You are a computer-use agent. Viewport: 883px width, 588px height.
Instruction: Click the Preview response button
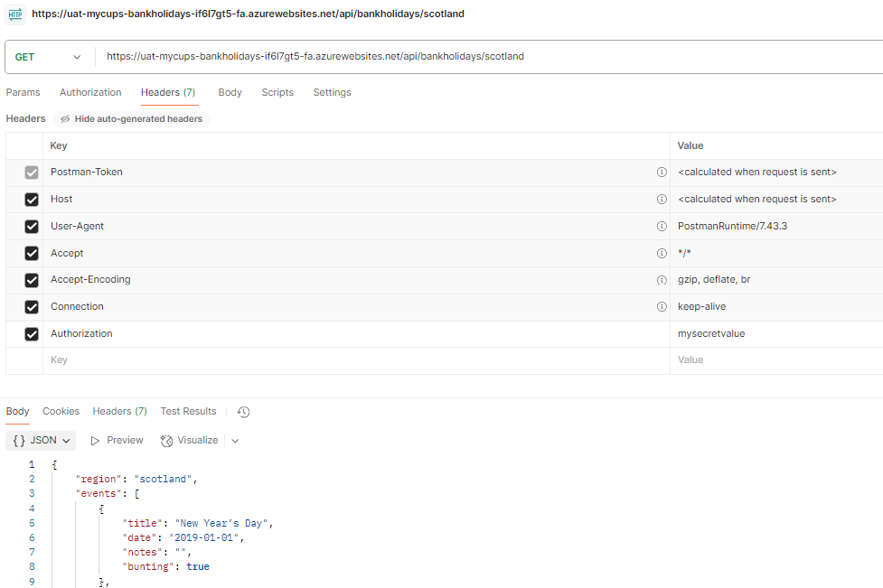tap(117, 441)
